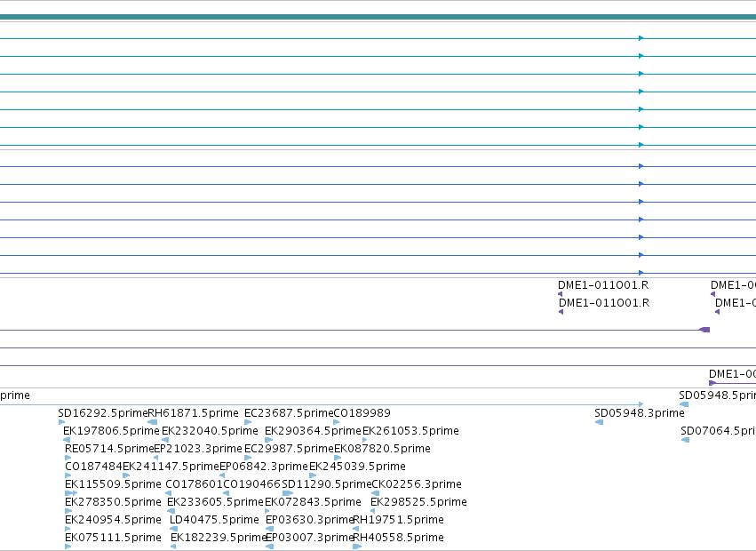Click the SD05948.5prime label at right edge
The image size is (756, 551).
point(718,395)
